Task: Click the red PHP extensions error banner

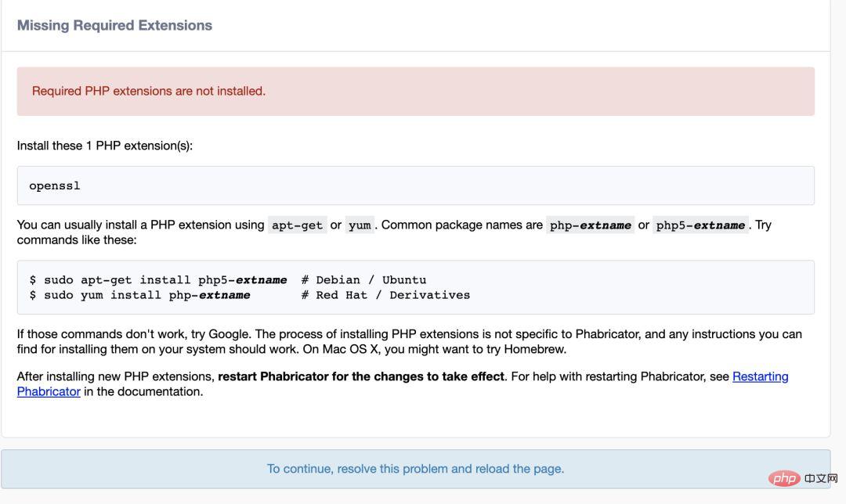Action: 415,92
